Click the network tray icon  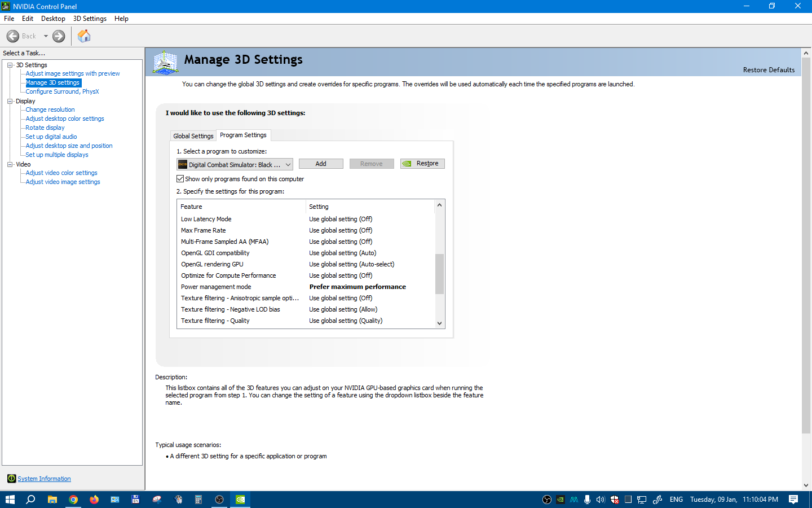tap(642, 500)
